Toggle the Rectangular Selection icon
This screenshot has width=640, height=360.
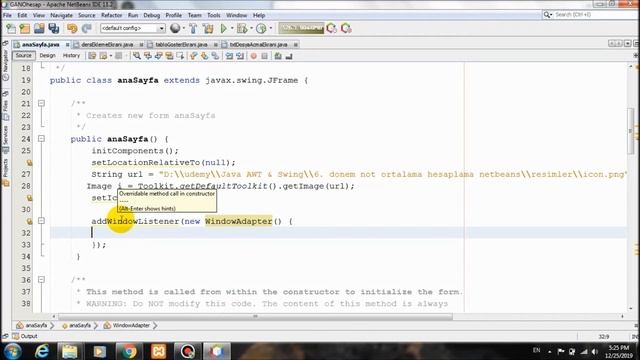(x=180, y=56)
